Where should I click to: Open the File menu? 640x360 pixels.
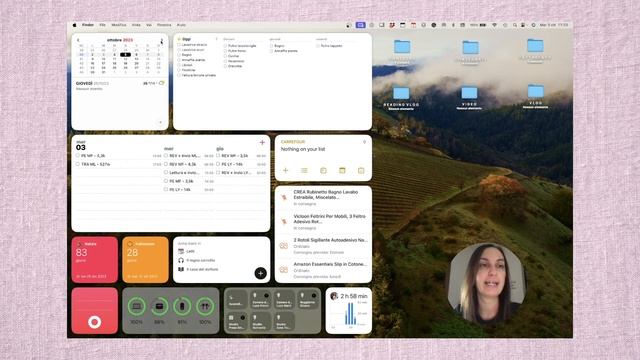point(102,25)
